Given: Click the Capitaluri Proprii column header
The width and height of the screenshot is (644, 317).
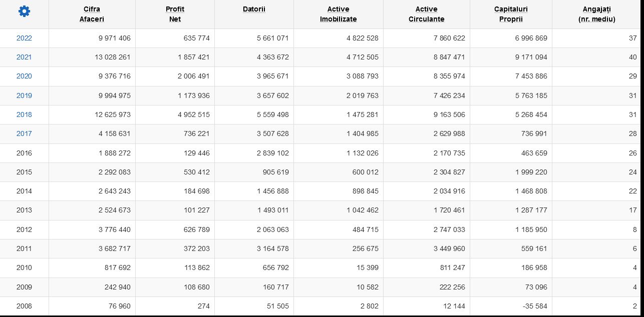Looking at the screenshot, I should point(511,14).
